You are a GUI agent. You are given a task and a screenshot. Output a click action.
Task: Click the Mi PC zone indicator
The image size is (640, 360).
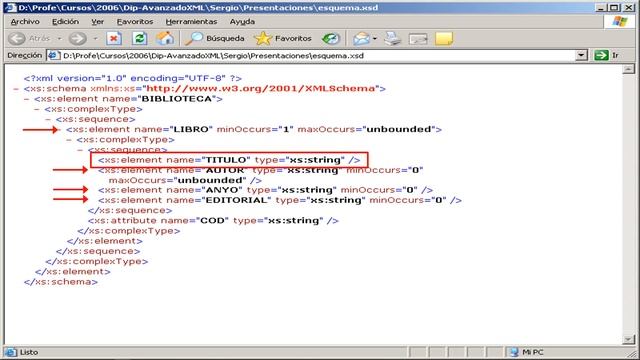click(x=527, y=352)
